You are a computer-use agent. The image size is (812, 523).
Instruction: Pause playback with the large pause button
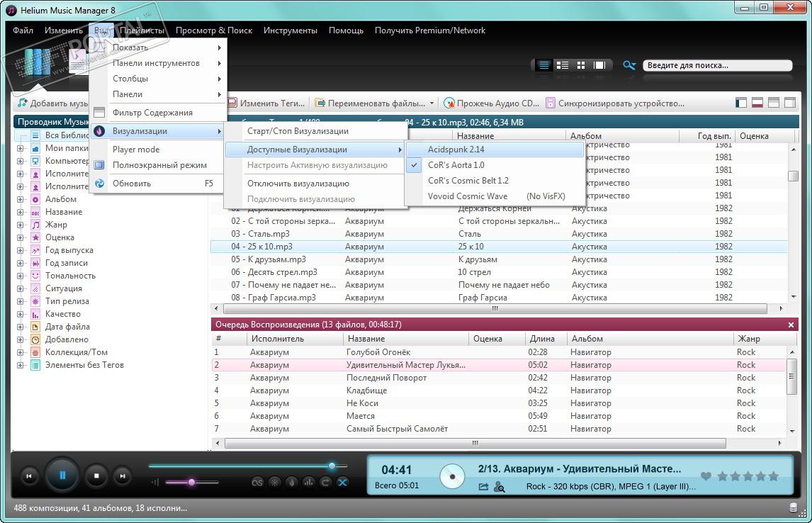coord(62,475)
